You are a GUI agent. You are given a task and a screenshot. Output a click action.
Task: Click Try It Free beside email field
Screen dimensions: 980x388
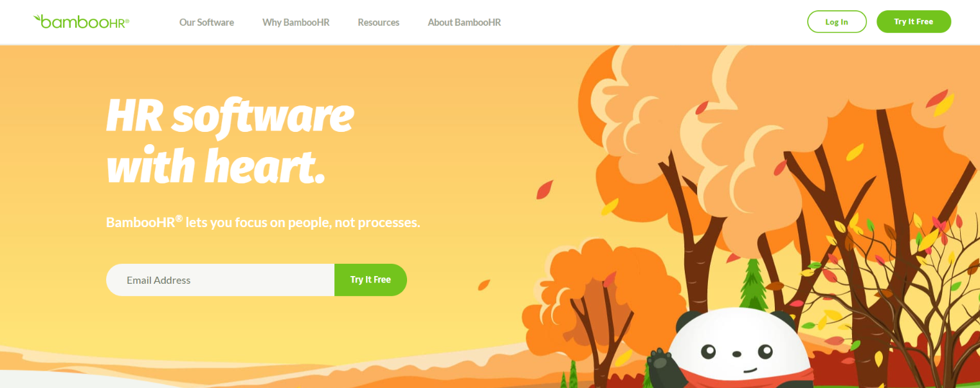pos(370,280)
